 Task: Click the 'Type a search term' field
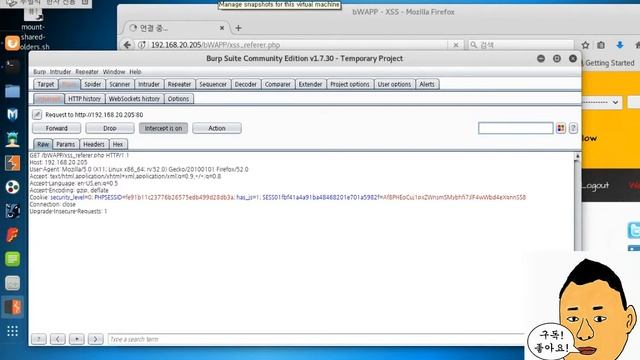point(316,339)
